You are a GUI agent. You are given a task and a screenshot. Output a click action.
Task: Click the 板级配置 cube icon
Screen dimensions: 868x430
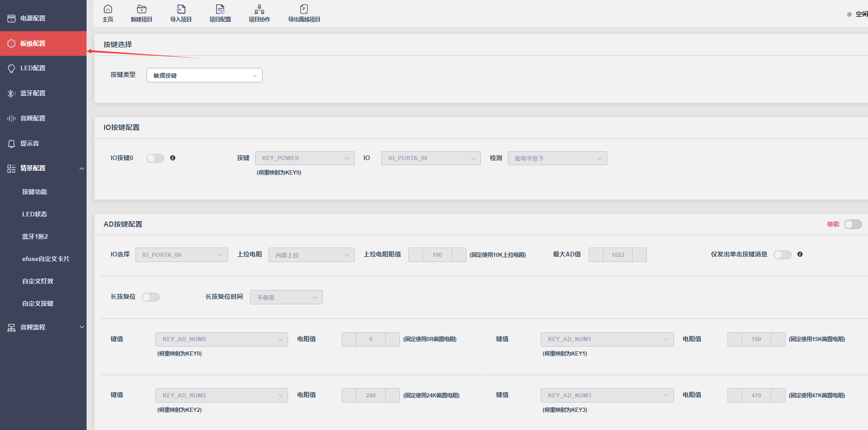(x=12, y=44)
